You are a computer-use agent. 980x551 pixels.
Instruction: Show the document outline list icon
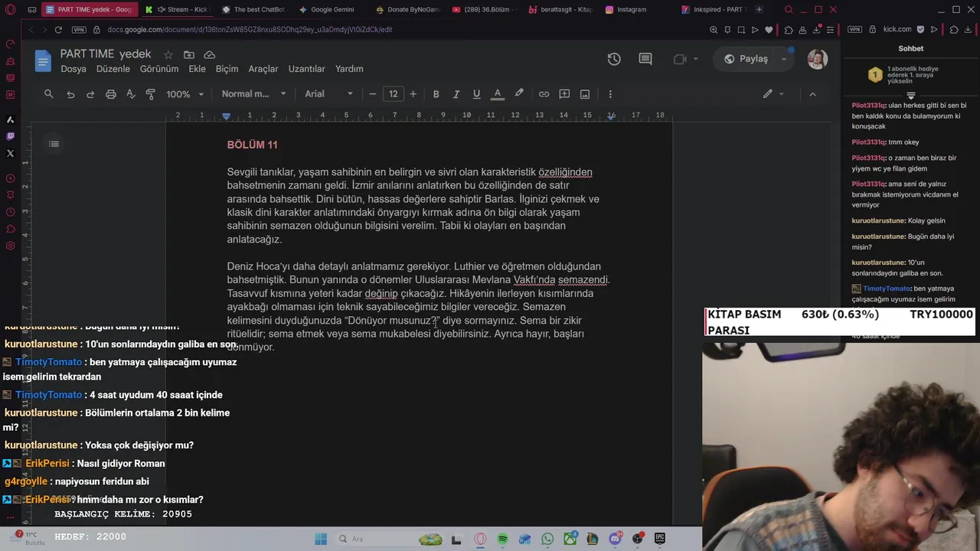coord(54,144)
